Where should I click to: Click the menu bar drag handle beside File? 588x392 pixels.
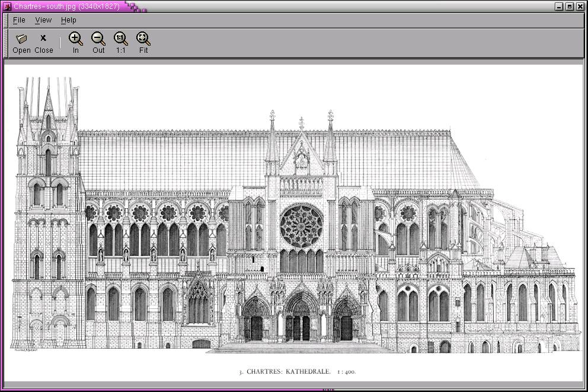5,20
